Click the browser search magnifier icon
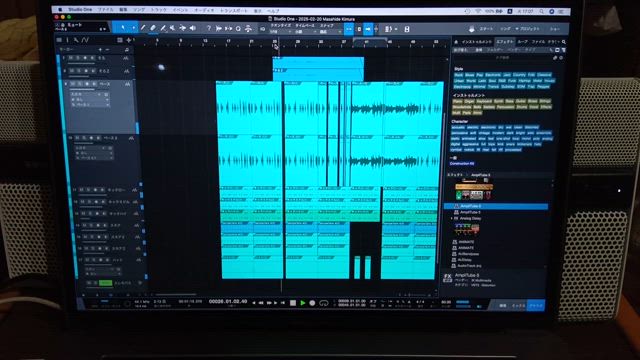640x360 pixels. pos(564,42)
